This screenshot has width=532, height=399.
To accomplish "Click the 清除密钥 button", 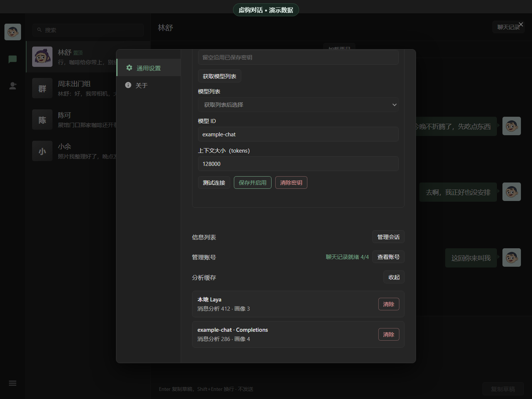I will click(291, 183).
